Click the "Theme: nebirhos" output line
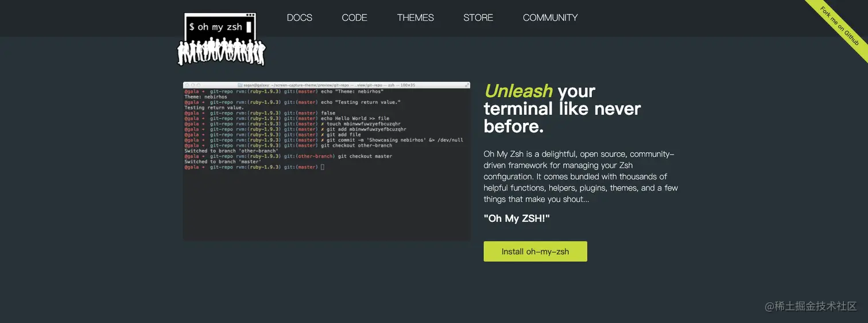868x323 pixels. [206, 97]
